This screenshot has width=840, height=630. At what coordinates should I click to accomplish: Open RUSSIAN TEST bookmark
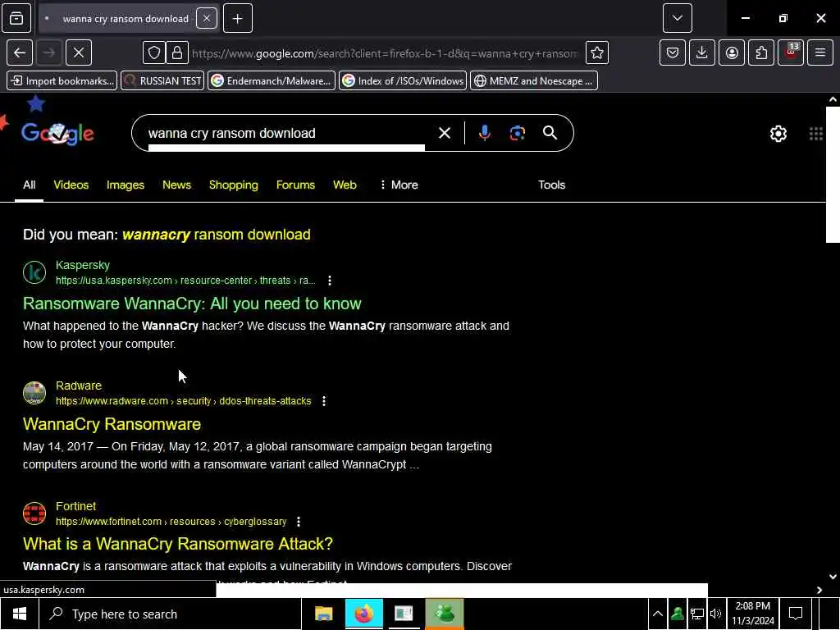pos(163,81)
